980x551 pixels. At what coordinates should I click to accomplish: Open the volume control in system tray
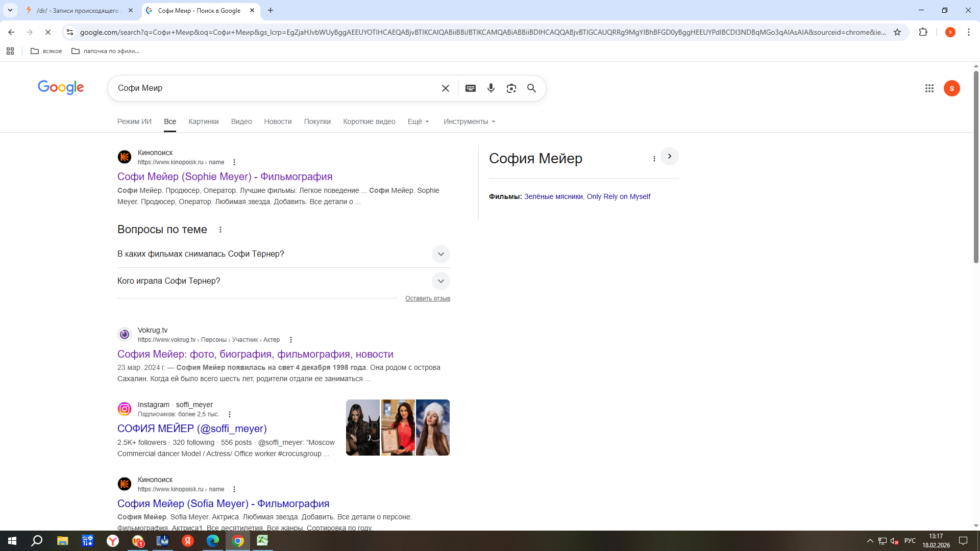[894, 541]
